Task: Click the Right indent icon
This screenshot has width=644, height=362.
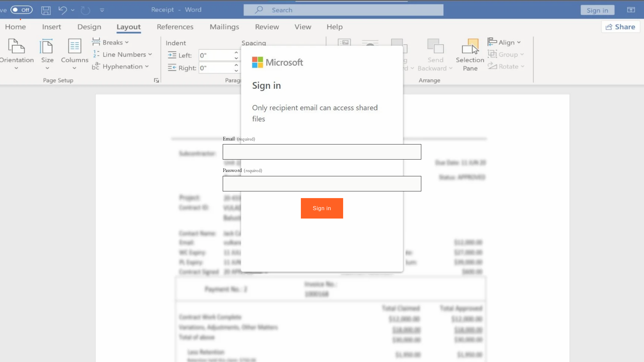Action: 172,68
